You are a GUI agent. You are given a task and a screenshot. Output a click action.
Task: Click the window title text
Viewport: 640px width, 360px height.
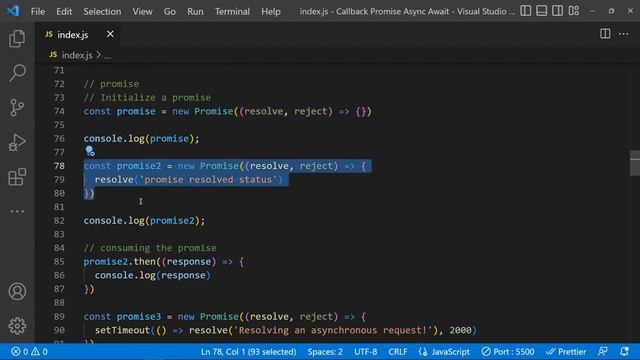coord(407,11)
